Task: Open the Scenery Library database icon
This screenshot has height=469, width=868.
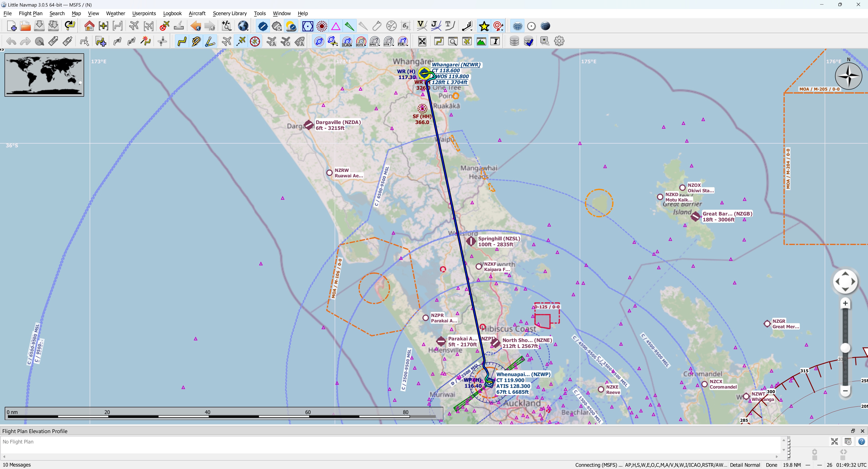Action: (x=514, y=41)
